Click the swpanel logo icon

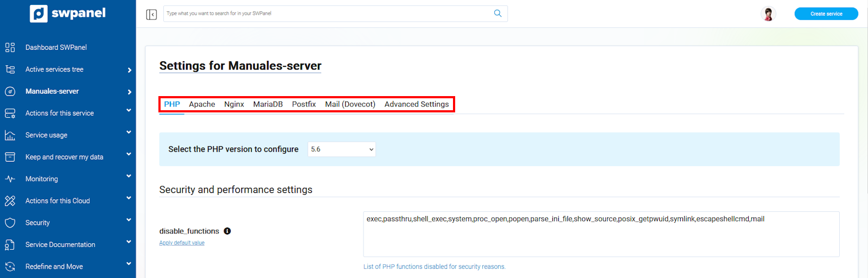39,14
